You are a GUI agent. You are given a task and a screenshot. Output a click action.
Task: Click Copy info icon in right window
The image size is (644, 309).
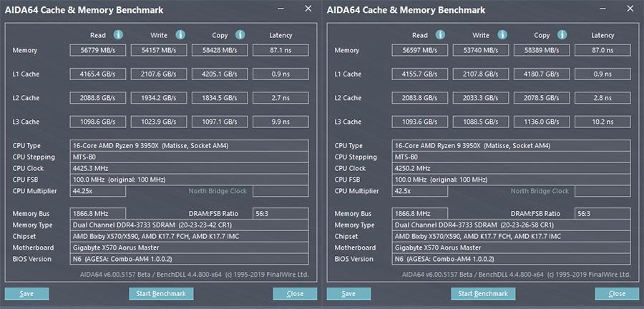[x=562, y=35]
